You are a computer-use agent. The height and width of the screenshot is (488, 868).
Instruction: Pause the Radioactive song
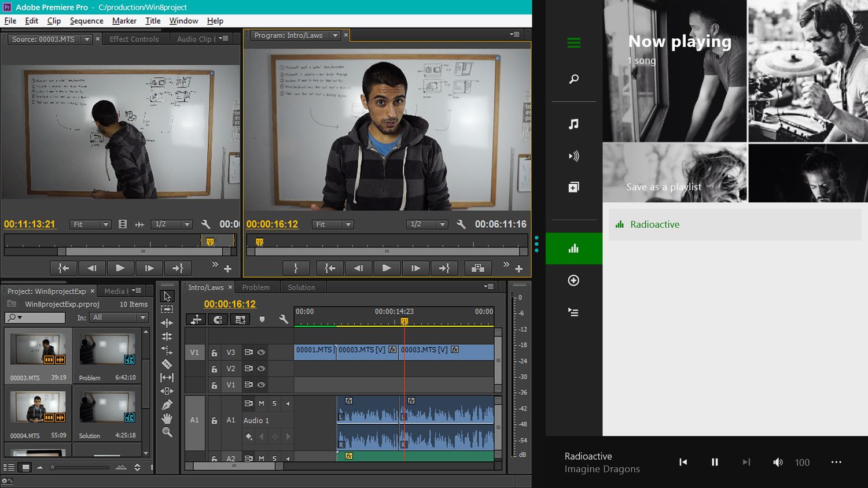click(715, 462)
